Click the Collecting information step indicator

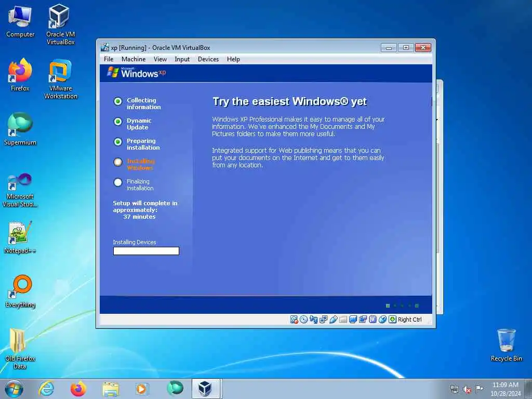(118, 101)
